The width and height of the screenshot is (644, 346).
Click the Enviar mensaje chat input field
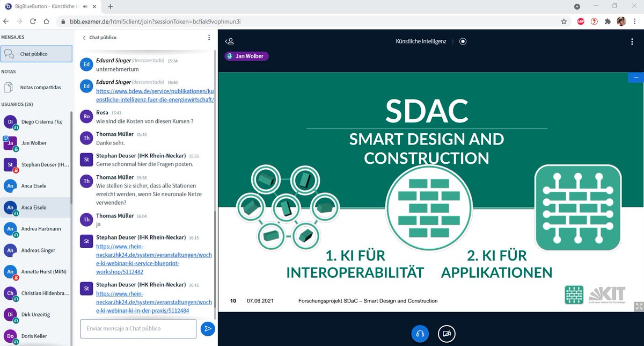tap(137, 328)
